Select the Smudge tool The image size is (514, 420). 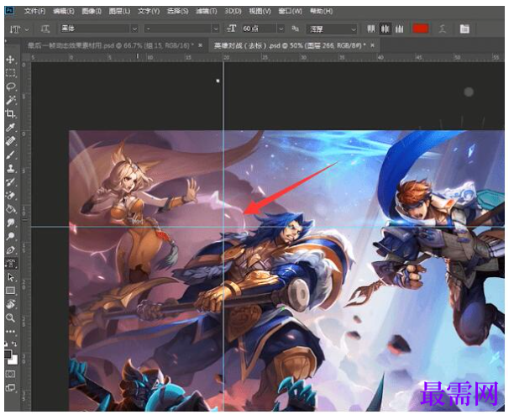10,223
